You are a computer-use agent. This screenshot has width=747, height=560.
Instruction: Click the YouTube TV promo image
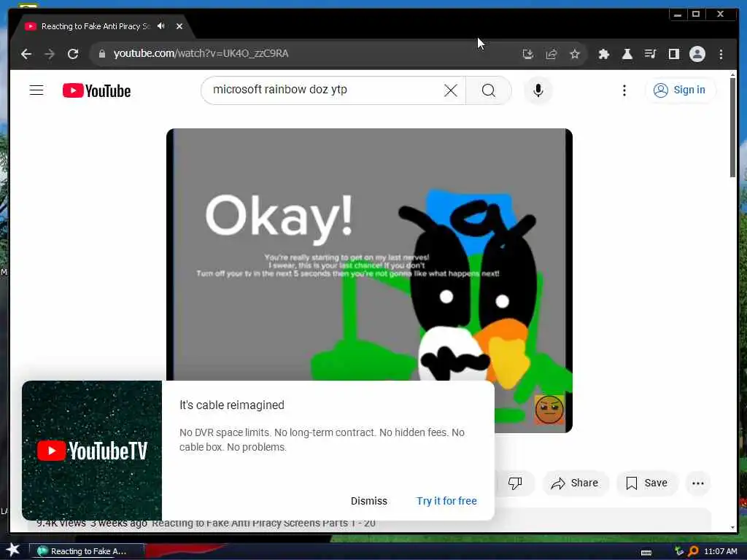tap(92, 450)
